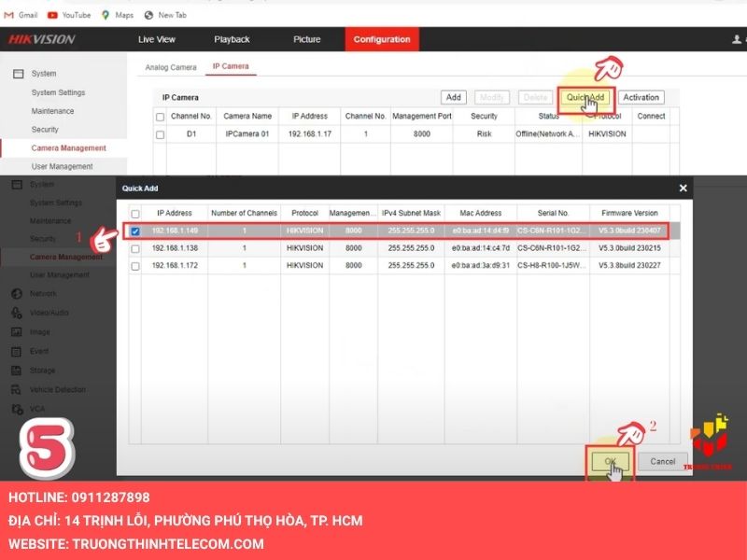Viewport: 747px width, 560px height.
Task: Click the Image icon in sidebar
Action: (17, 332)
